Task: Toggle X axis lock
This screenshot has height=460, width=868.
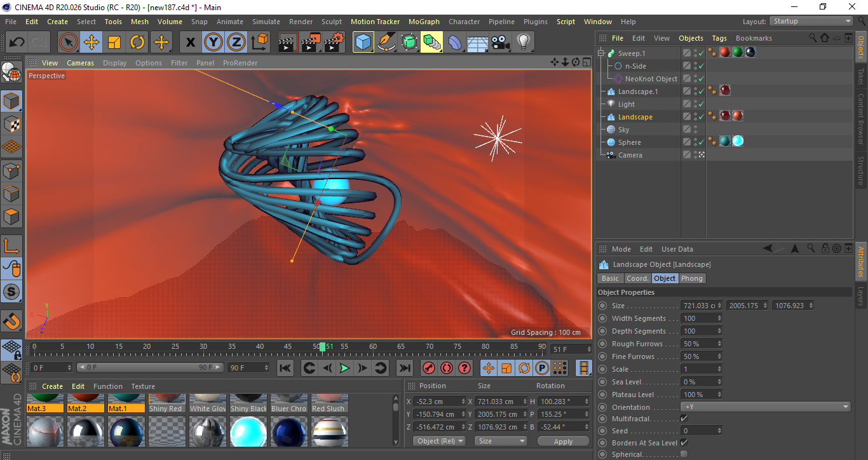Action: click(190, 43)
